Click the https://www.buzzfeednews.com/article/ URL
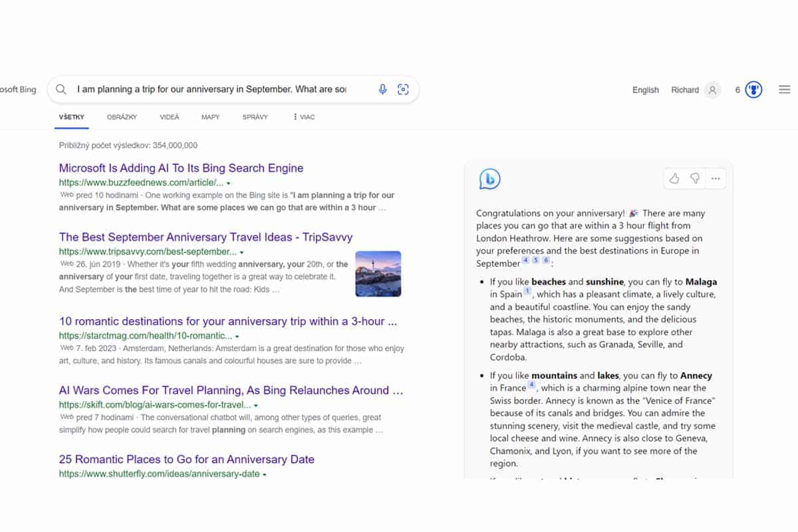798x532 pixels. pyautogui.click(x=141, y=183)
